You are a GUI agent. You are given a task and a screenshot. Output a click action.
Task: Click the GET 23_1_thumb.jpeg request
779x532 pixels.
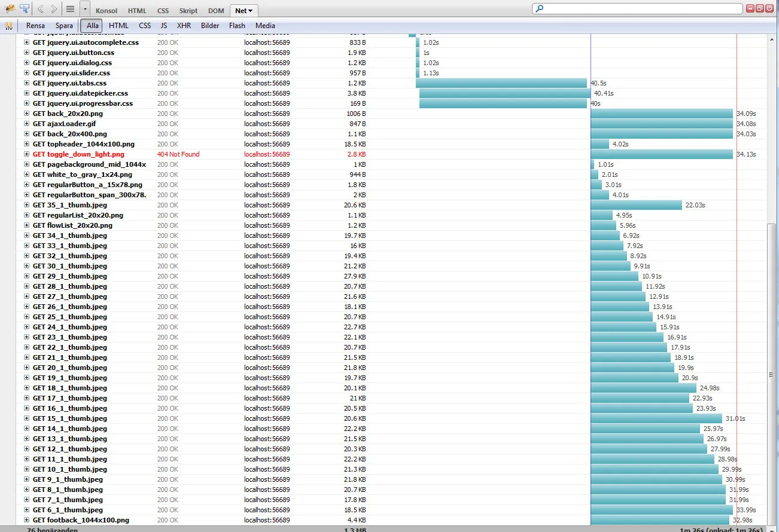pyautogui.click(x=70, y=337)
